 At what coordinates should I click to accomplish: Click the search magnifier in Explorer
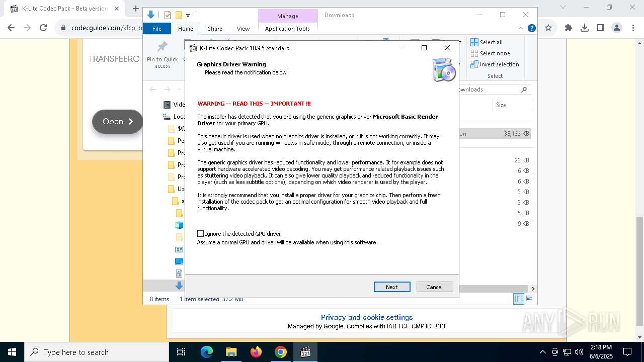coord(524,89)
